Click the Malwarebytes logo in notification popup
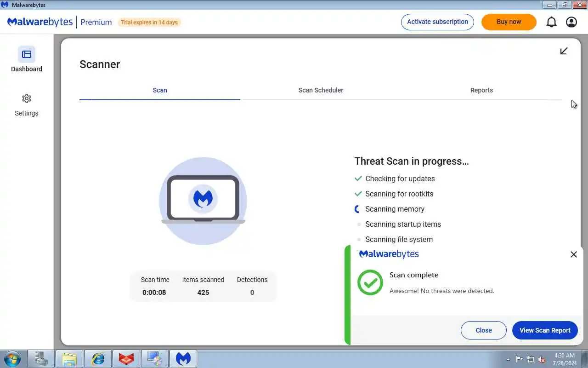Viewport: 588px width, 368px height. [x=389, y=254]
